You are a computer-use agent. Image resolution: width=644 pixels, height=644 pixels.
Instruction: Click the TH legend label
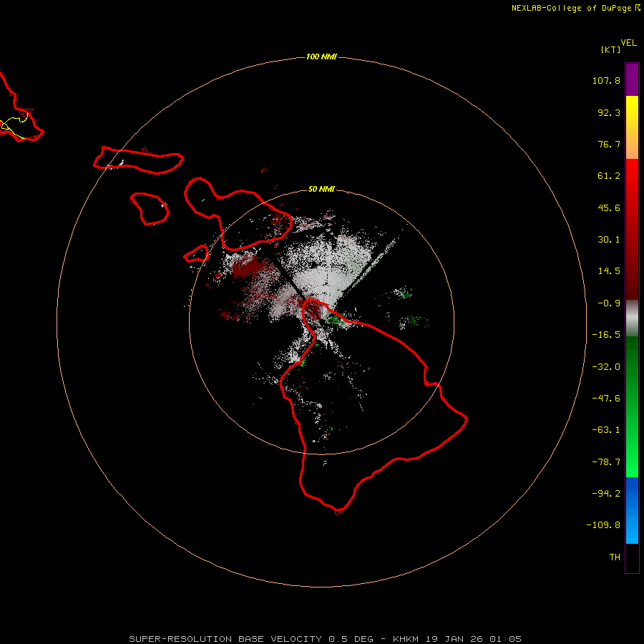[615, 557]
